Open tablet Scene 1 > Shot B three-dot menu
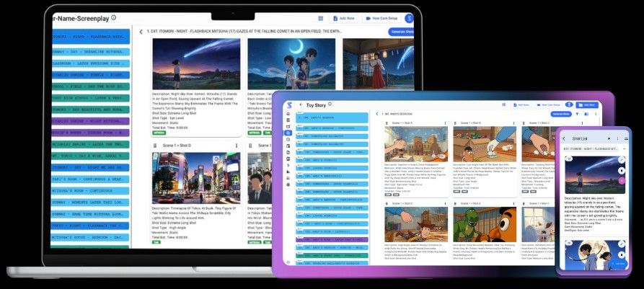 pyautogui.click(x=513, y=123)
